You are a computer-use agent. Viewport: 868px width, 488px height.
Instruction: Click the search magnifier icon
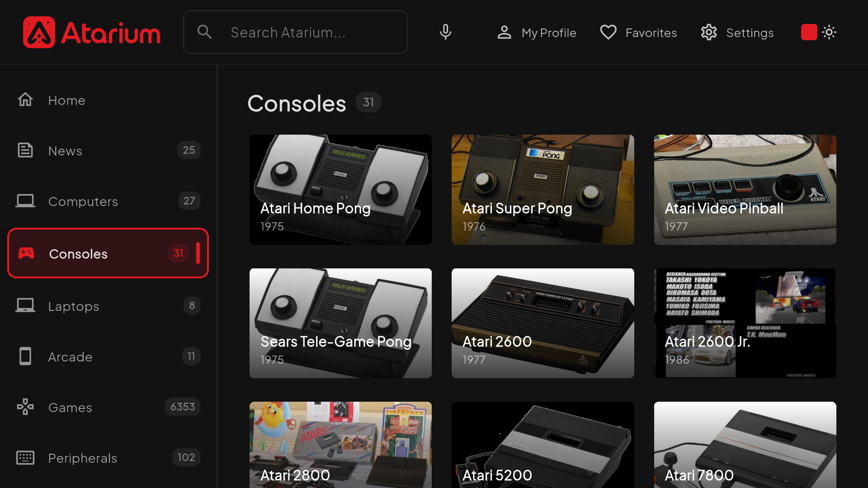point(205,32)
